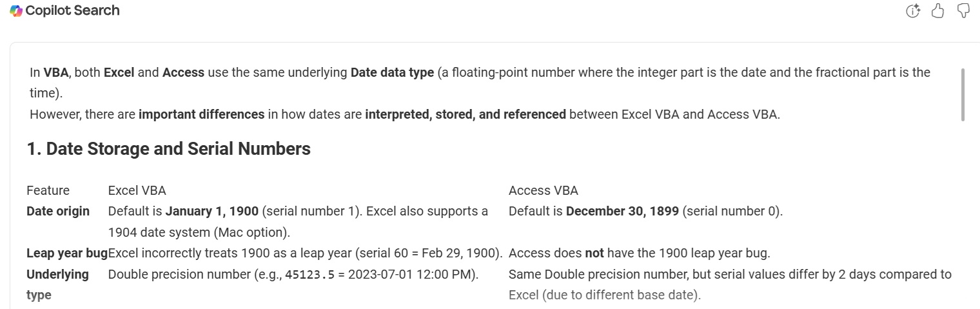
Task: Click the "Excel VBA" column header
Action: click(137, 190)
